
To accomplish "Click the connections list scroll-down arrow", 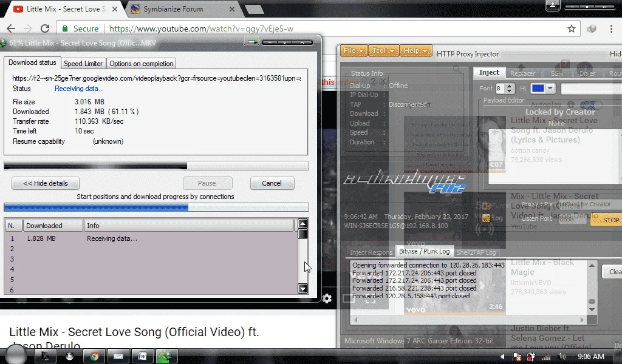I will (x=302, y=289).
